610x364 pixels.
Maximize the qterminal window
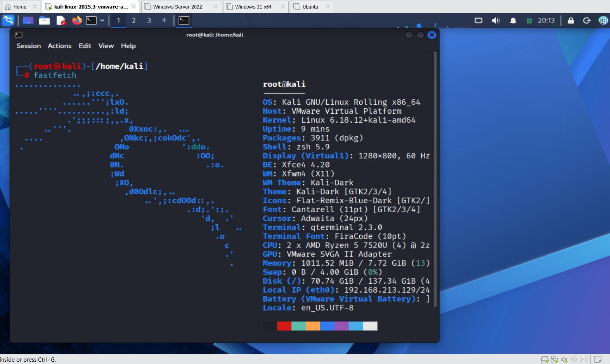click(420, 35)
